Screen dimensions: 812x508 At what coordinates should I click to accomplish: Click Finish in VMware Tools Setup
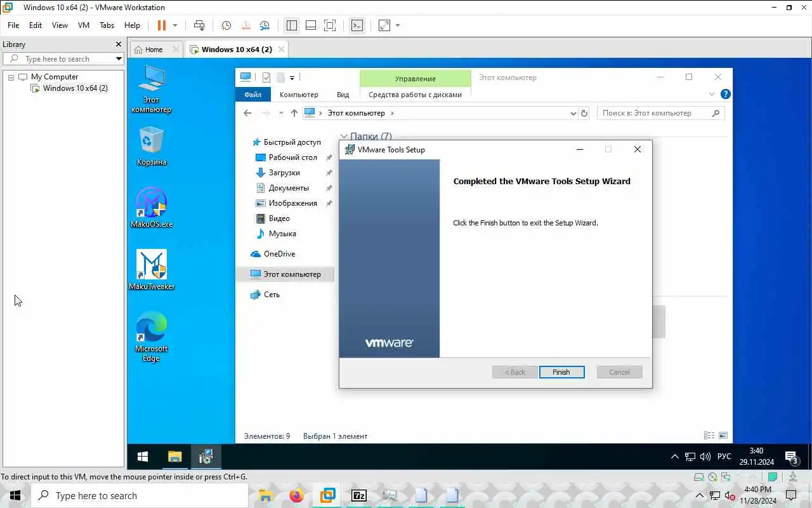pos(561,372)
